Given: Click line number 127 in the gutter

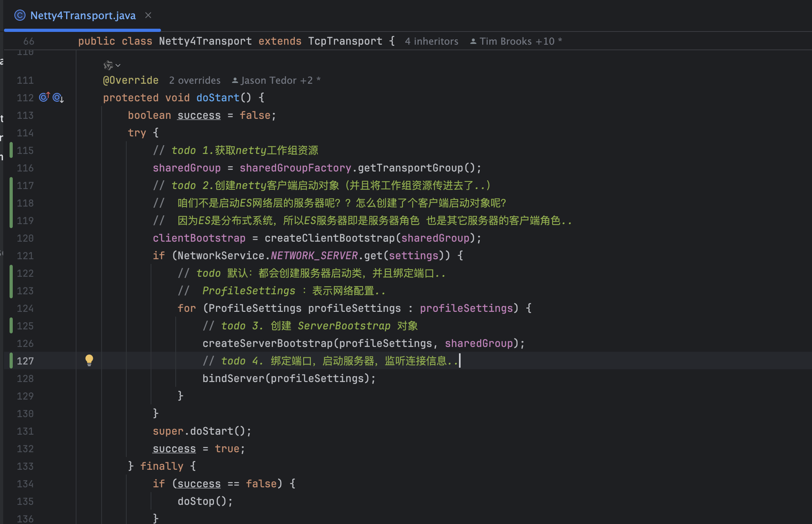Looking at the screenshot, I should coord(25,361).
